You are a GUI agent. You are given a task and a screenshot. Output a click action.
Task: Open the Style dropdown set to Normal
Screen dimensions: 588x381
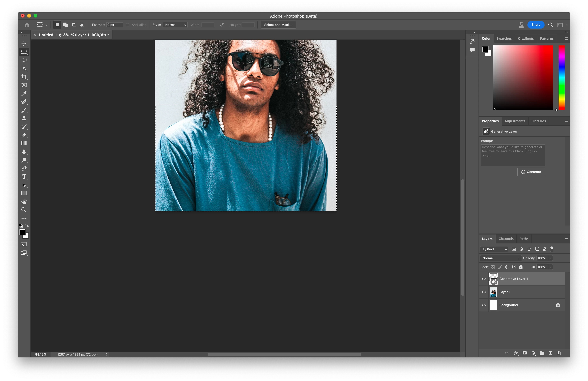(175, 25)
